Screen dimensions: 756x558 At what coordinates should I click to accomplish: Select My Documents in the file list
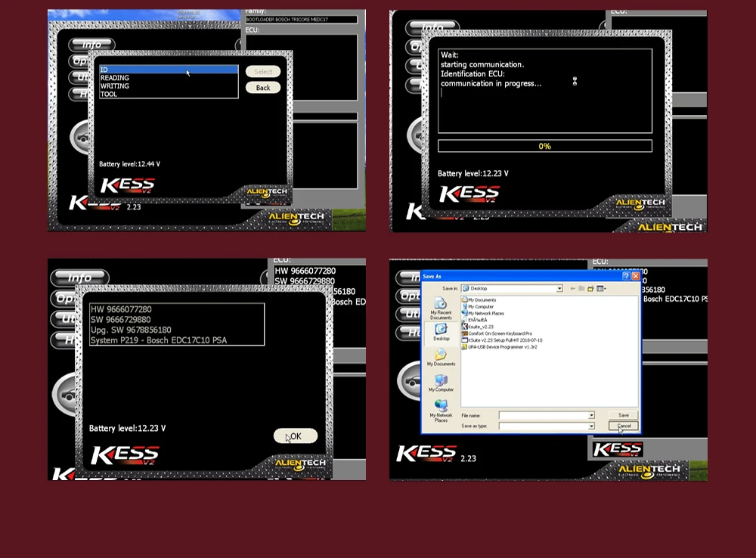click(479, 300)
